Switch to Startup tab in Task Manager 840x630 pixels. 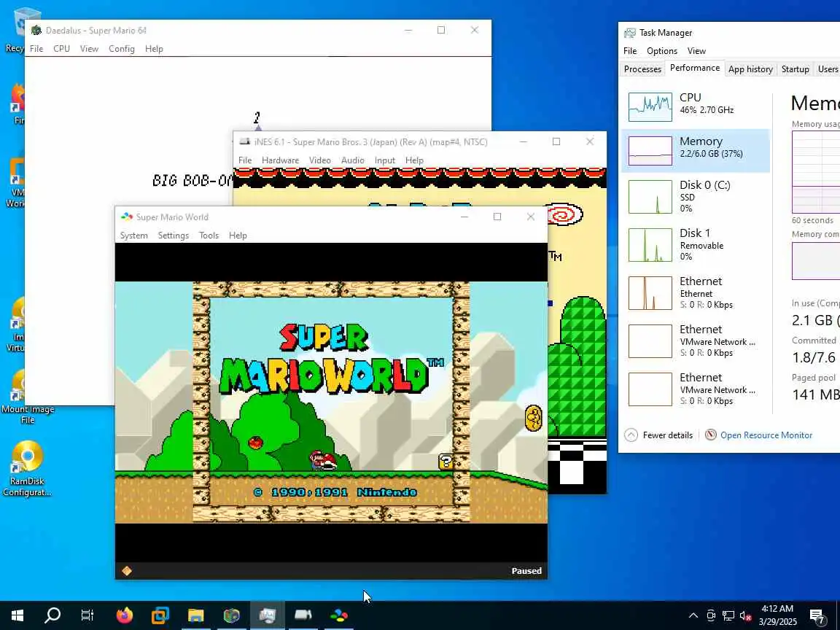point(795,69)
